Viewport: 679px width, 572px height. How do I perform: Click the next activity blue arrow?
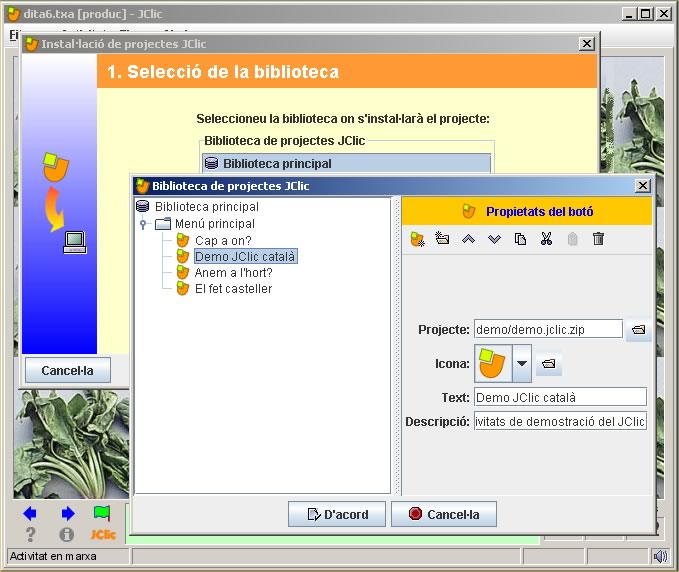[67, 514]
